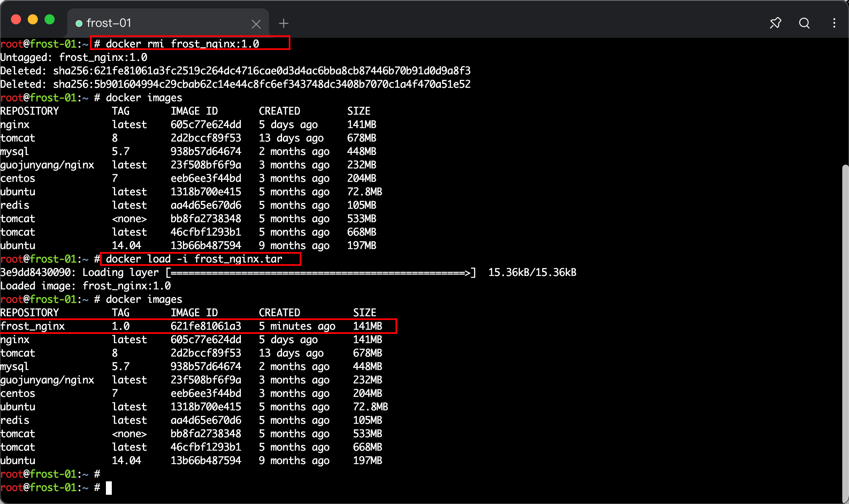Click the first sha256 Deleted line
This screenshot has height=504, width=849.
pyautogui.click(x=235, y=71)
